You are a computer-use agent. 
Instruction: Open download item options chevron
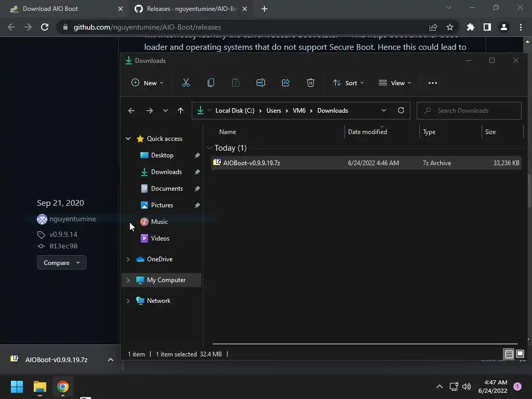coord(110,360)
